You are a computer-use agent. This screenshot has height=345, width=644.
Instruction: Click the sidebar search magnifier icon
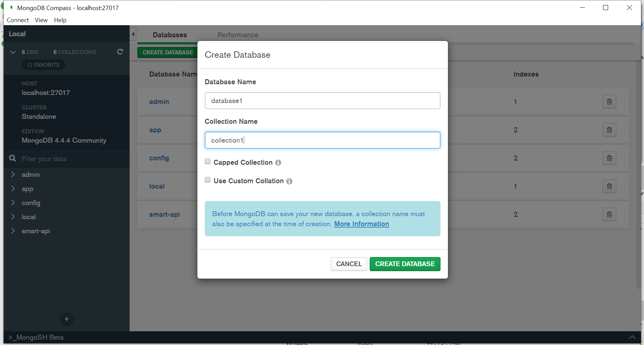pos(13,158)
